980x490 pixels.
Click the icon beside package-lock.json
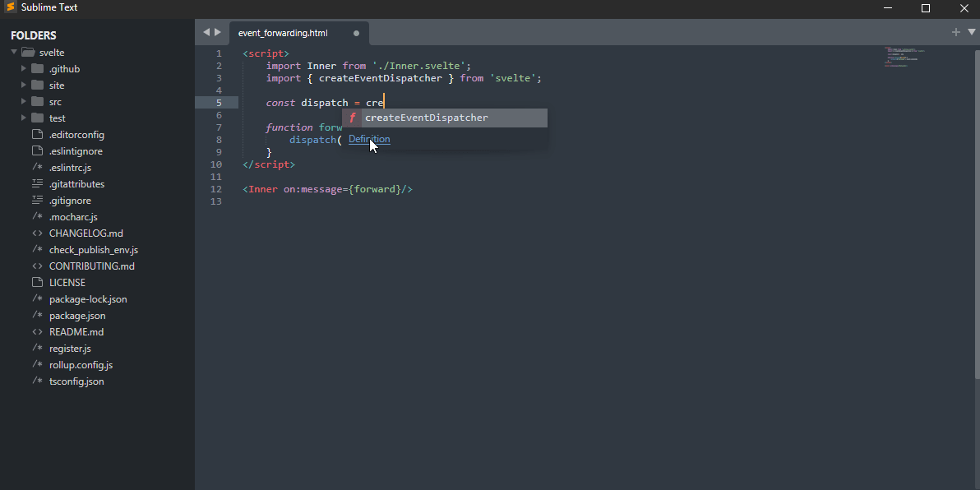(38, 298)
